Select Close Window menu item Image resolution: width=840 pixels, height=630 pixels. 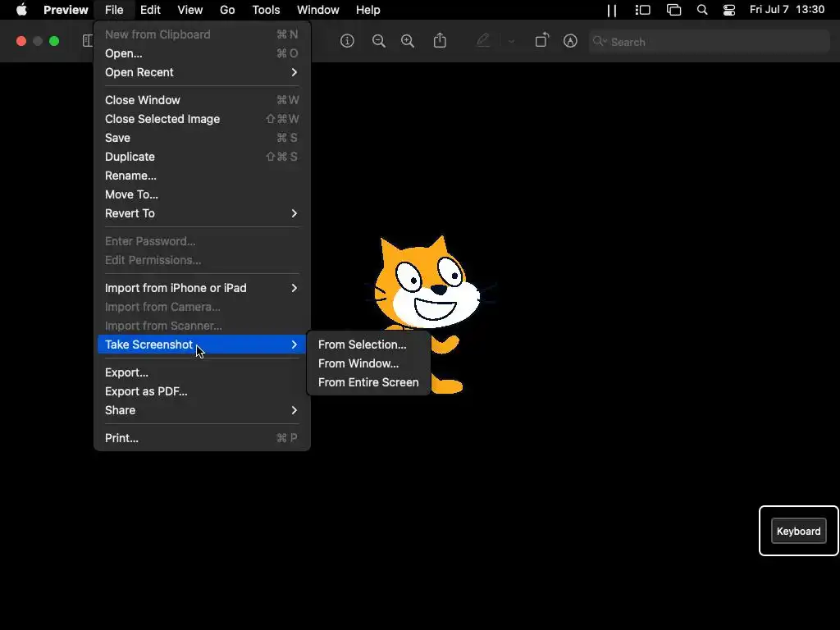tap(202, 100)
